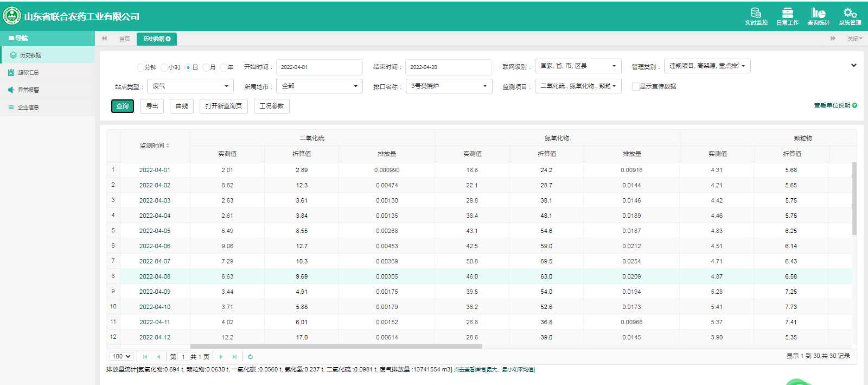Open the 排口名称 3号焚烧炉 dropdown
Viewport: 868px width, 385px height.
[x=449, y=86]
